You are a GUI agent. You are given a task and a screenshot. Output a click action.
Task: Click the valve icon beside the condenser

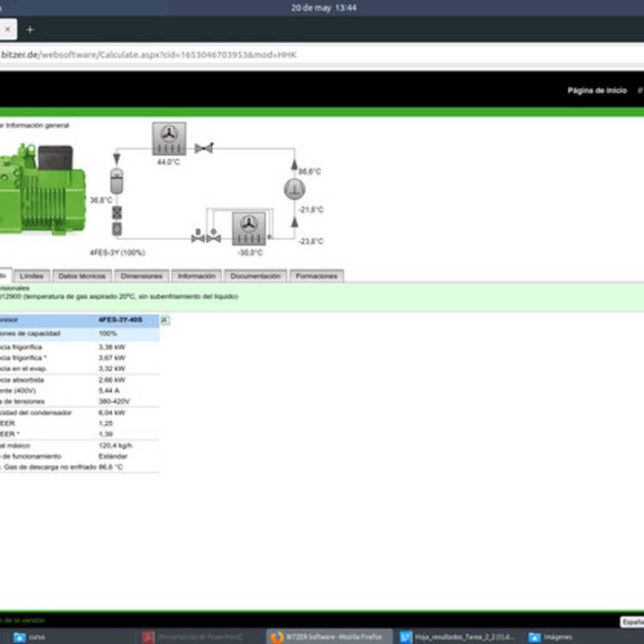coord(204,148)
